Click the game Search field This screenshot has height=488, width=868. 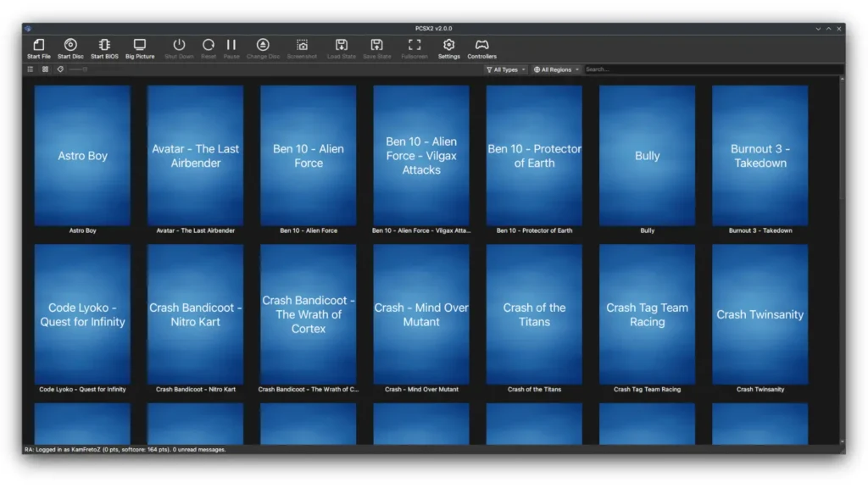pos(713,69)
